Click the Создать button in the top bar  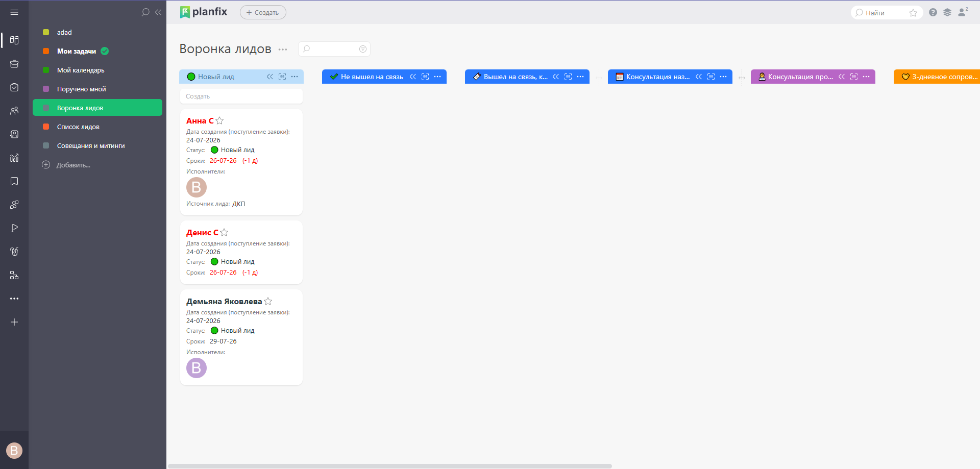[263, 12]
